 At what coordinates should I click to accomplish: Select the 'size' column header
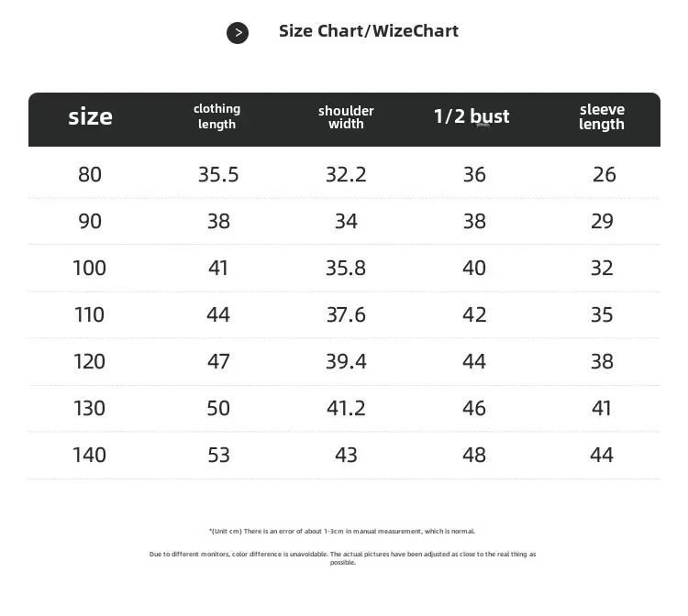coord(91,117)
